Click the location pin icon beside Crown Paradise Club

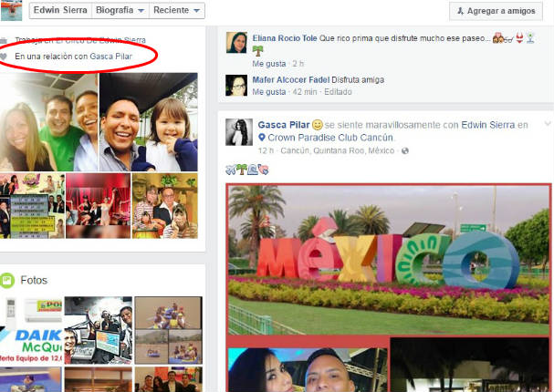(x=261, y=138)
